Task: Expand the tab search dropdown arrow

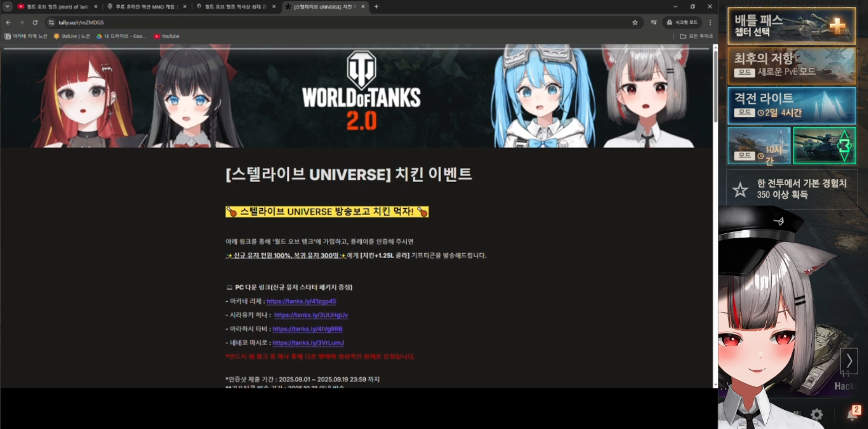Action: click(7, 6)
